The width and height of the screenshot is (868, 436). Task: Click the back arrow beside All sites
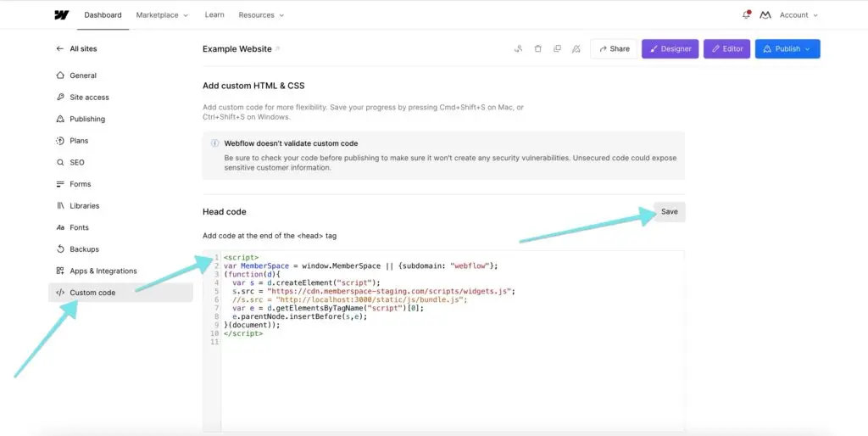click(x=60, y=48)
